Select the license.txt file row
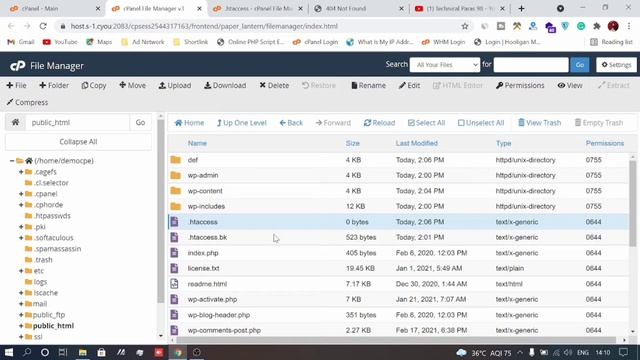This screenshot has height=360, width=640. (398, 268)
